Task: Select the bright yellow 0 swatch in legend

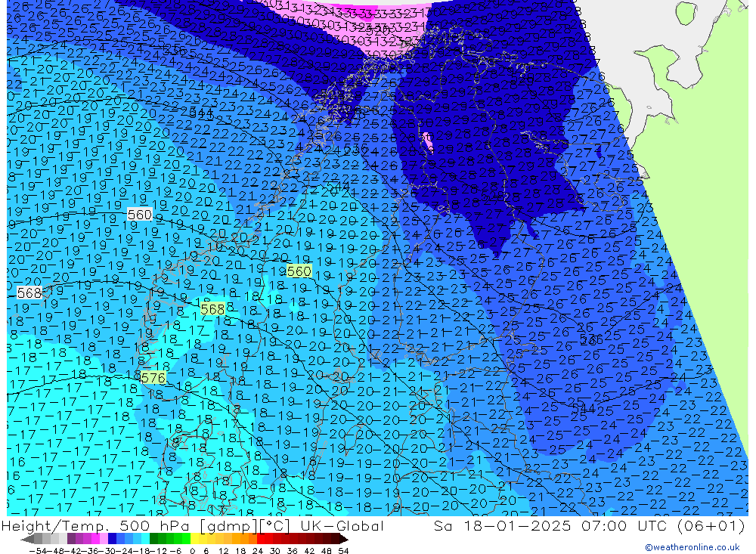Action: pos(194,539)
